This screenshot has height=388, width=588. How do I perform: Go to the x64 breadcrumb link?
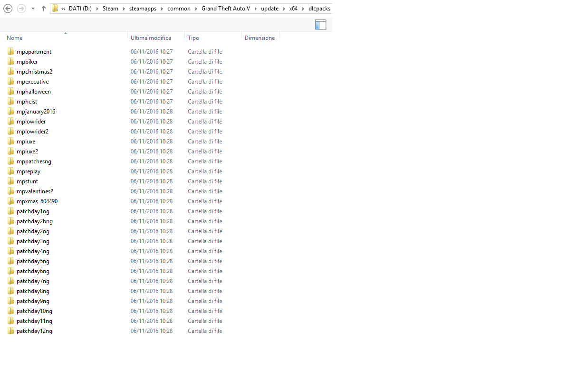293,8
